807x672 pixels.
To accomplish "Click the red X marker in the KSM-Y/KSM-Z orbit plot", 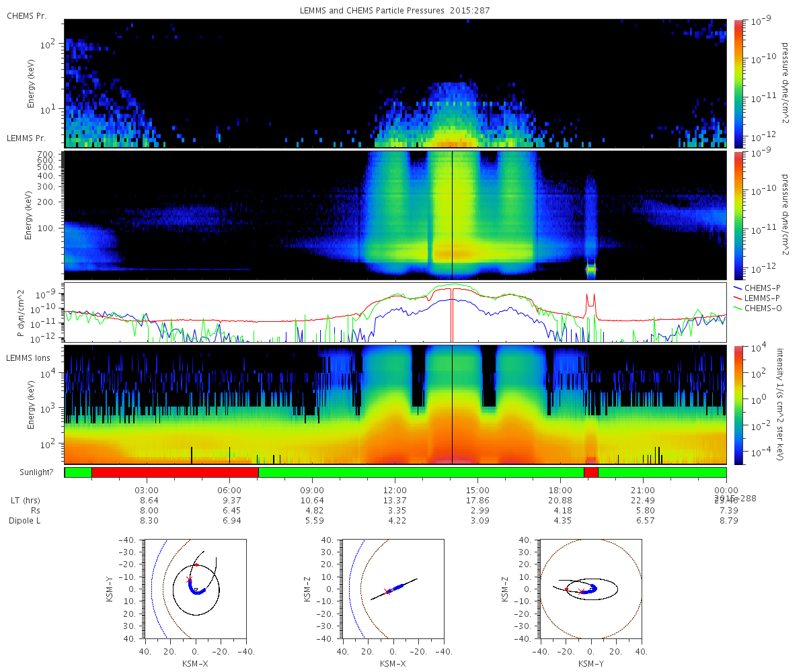I will pos(582,591).
